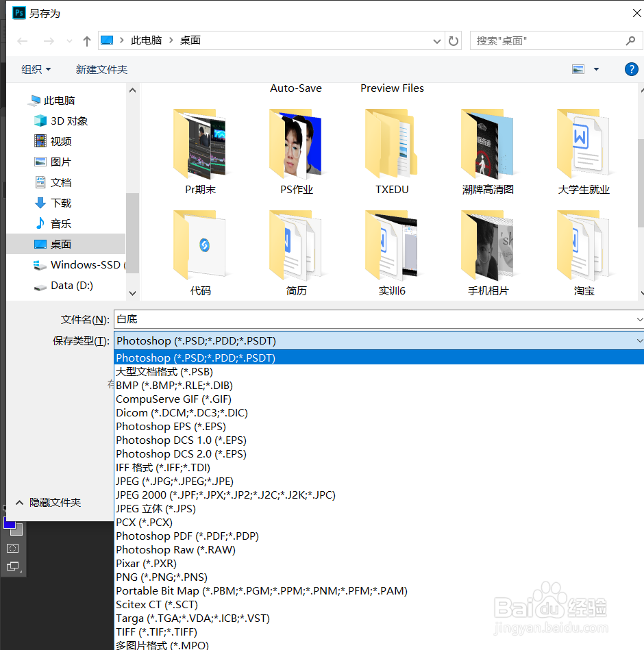Go back with the navigation back arrow
This screenshot has height=650, width=644.
coord(23,41)
